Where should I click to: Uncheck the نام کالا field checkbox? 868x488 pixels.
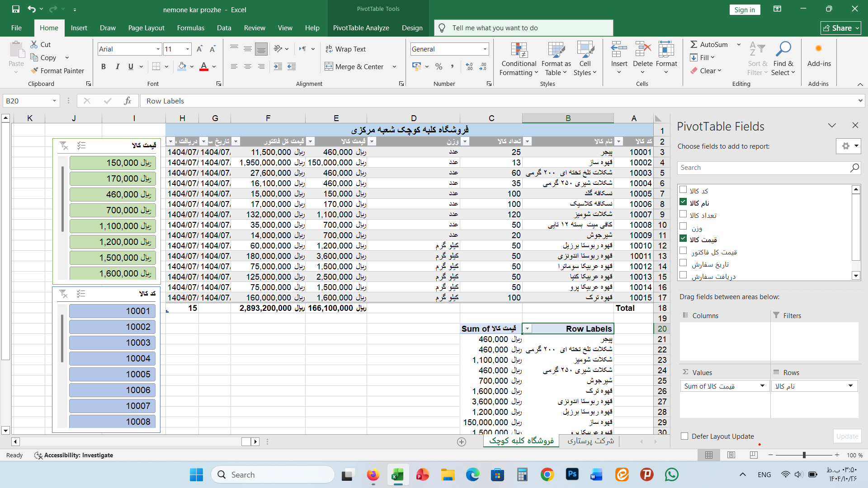coord(683,202)
